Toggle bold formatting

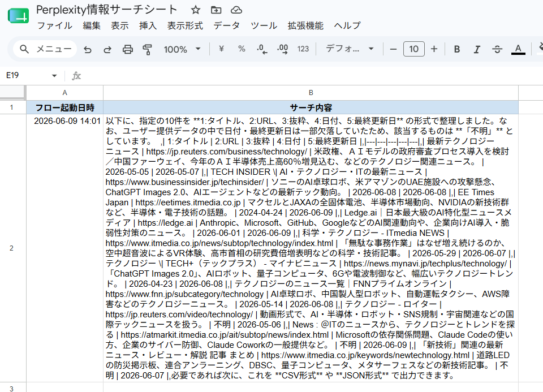click(x=457, y=49)
